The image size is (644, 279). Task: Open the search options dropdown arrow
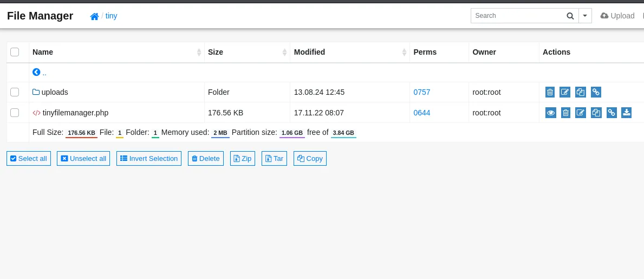tap(585, 16)
